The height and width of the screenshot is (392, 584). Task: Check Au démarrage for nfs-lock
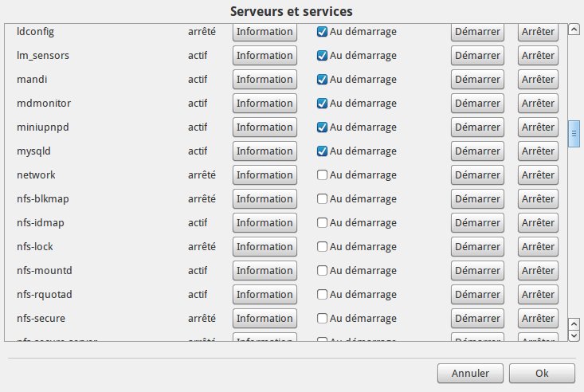click(x=323, y=247)
